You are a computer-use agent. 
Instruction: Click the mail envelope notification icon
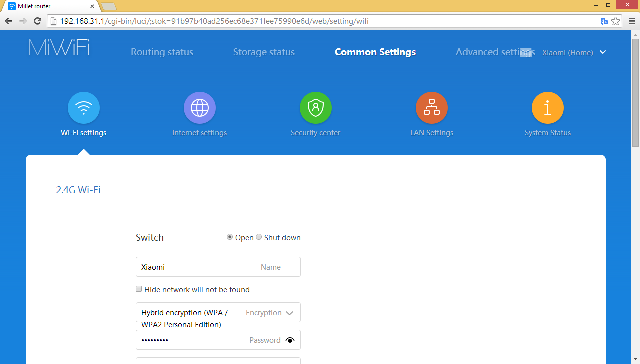[x=525, y=52]
